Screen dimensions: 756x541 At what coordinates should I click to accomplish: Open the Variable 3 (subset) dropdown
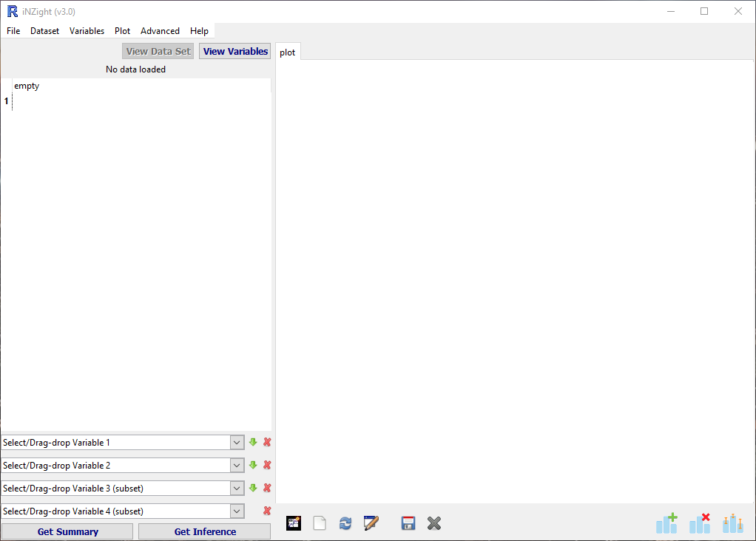tap(237, 489)
